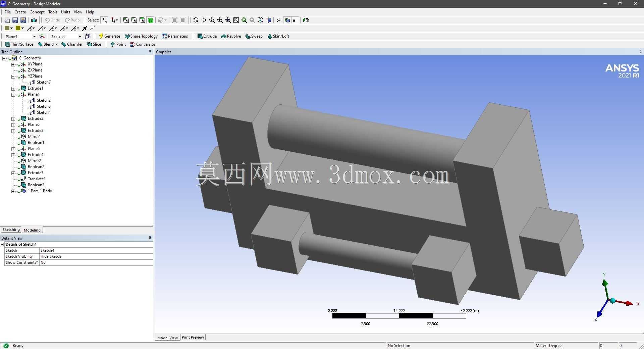This screenshot has height=349, width=644.
Task: Toggle the Tree Outline pin
Action: 150,52
